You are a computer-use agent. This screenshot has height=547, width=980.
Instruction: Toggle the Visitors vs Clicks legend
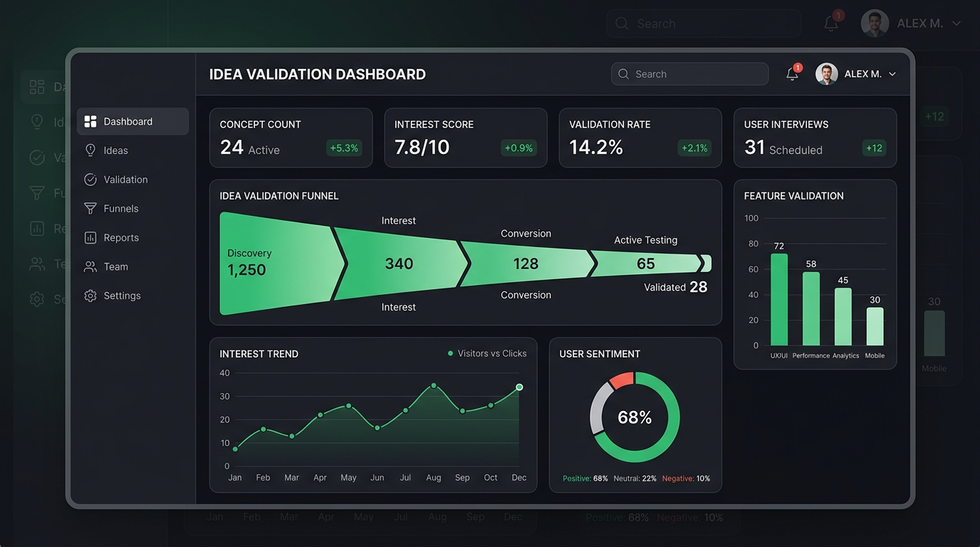click(x=487, y=353)
